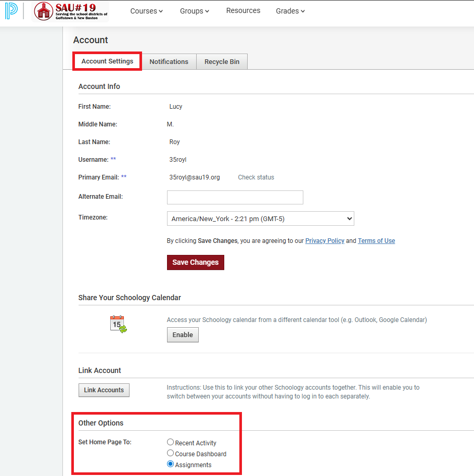Open the Timezone combo box

point(260,218)
